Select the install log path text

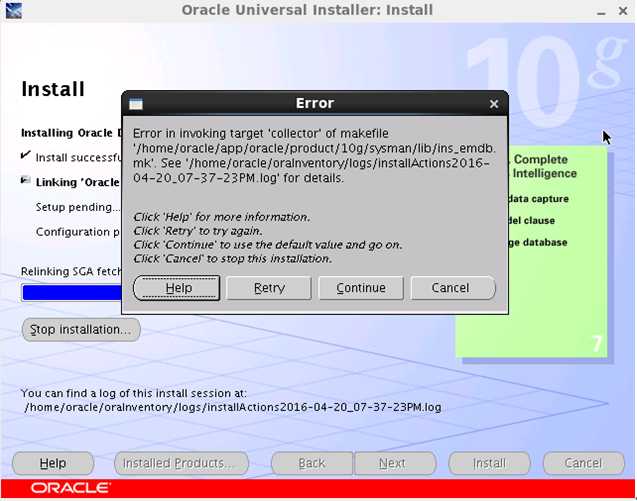click(233, 407)
